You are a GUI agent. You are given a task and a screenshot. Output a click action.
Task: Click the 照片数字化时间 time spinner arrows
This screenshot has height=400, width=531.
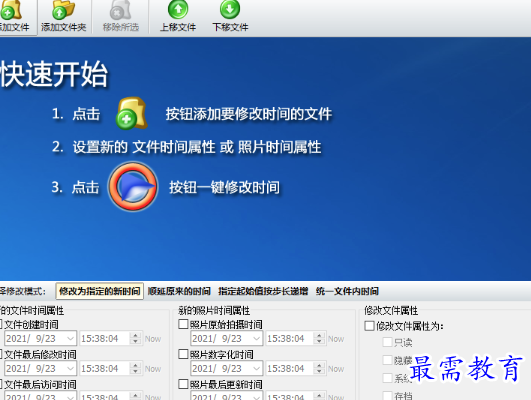pos(319,369)
